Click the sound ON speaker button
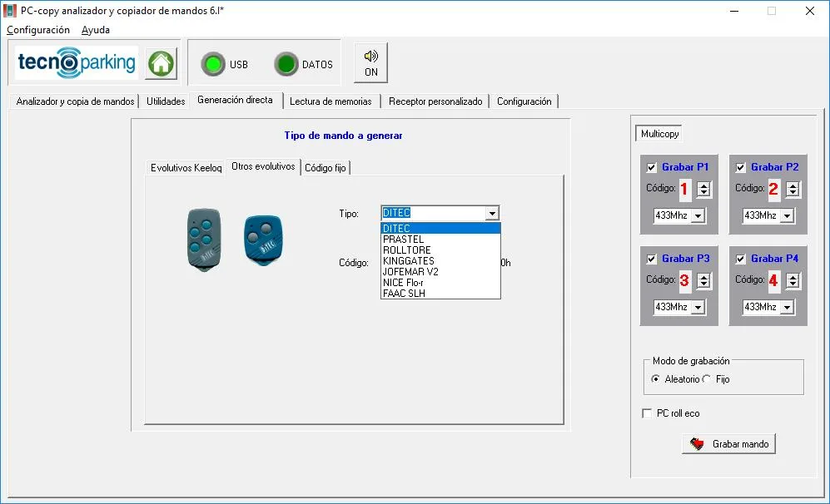Viewport: 830px width, 504px height. [370, 63]
